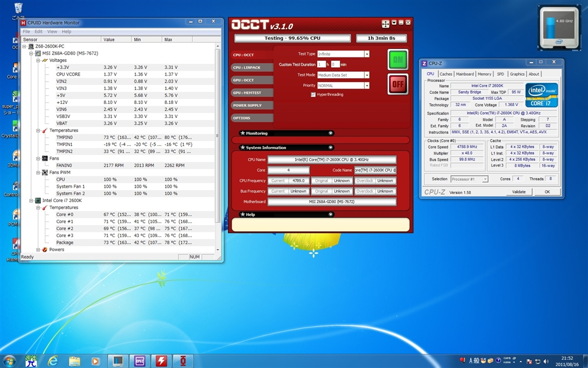Open the Windows Start orb

coord(10,360)
